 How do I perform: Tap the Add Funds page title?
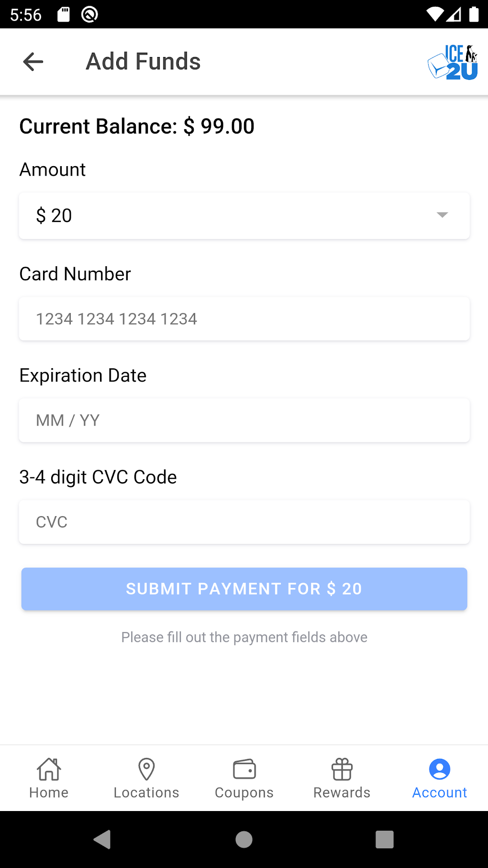pyautogui.click(x=143, y=62)
